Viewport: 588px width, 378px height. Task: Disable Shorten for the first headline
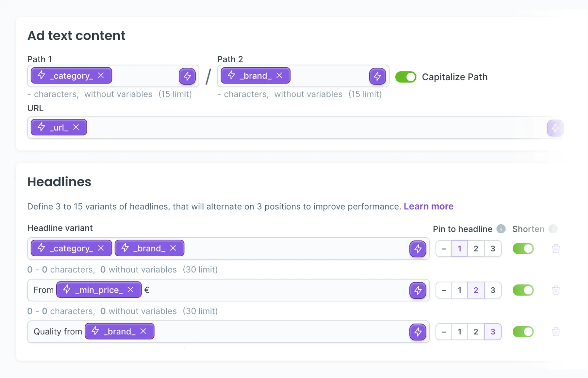[523, 248]
